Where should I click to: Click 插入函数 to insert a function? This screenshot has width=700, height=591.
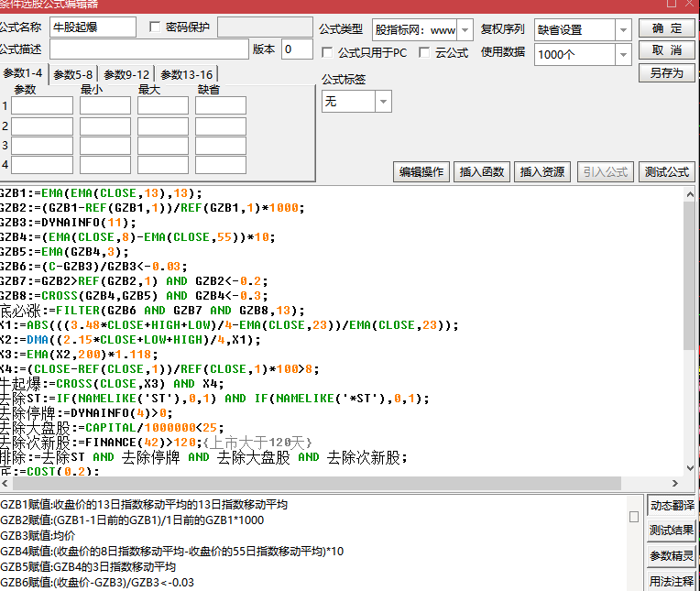pos(482,172)
